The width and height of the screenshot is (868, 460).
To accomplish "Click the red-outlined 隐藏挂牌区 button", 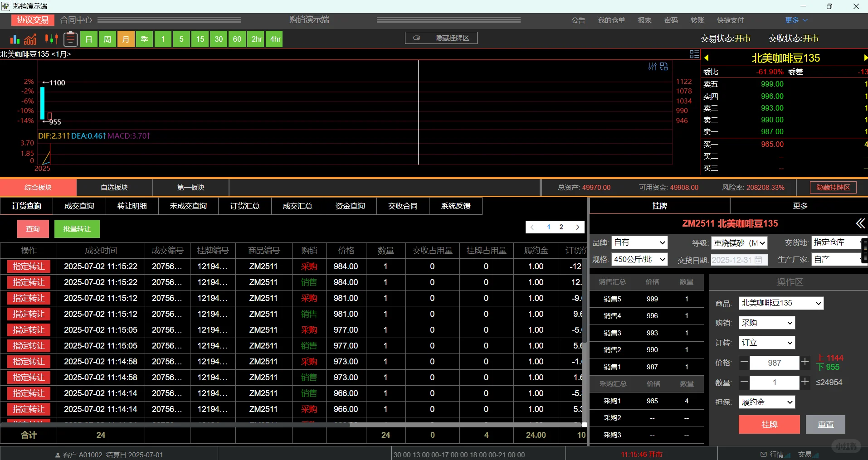I will point(833,187).
